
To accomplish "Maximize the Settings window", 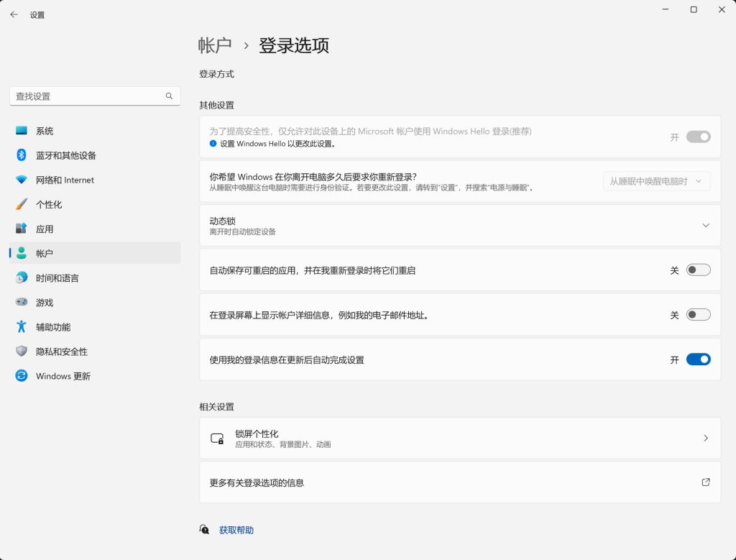I will coord(694,9).
